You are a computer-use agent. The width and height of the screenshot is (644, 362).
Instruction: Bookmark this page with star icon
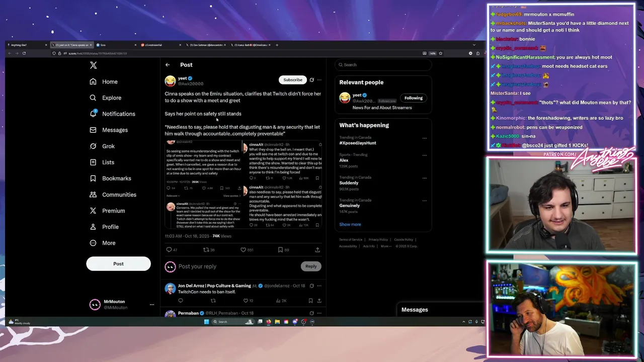441,53
